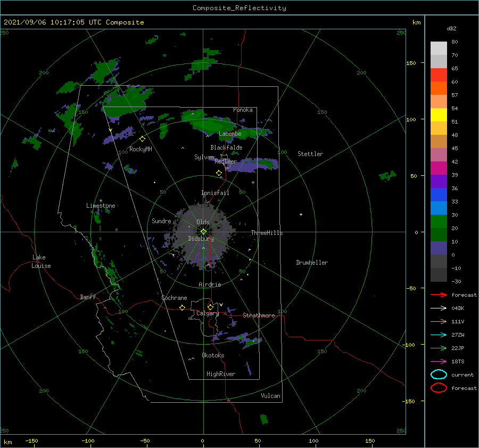
Task: Click the HighRiver town label
Action: pos(221,374)
